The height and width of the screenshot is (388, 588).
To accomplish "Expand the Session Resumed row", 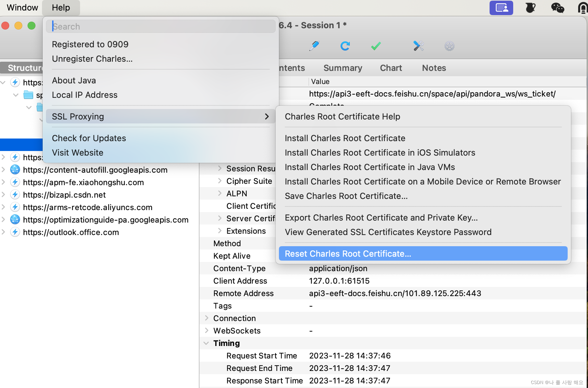I will point(220,168).
